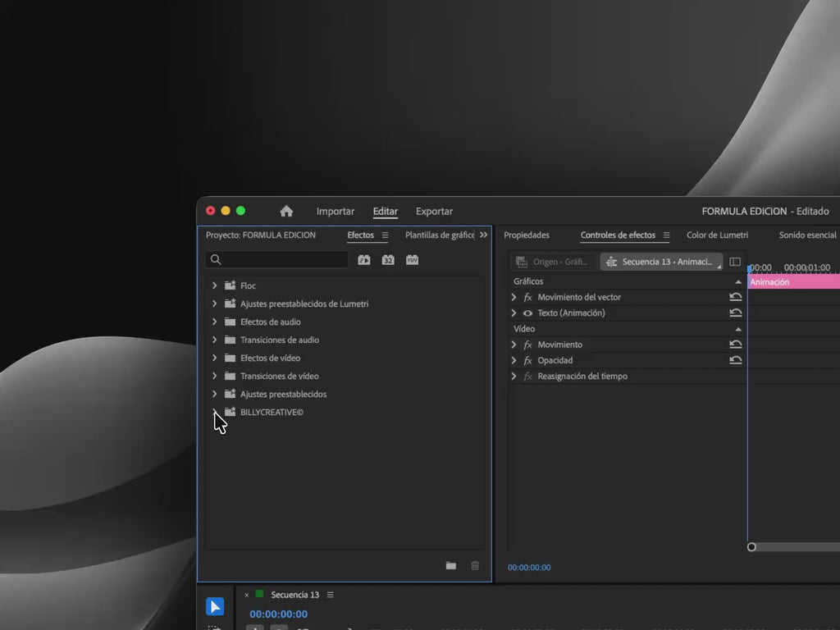Collapse the Gráficos section header
Image resolution: width=840 pixels, height=630 pixels.
coord(737,281)
